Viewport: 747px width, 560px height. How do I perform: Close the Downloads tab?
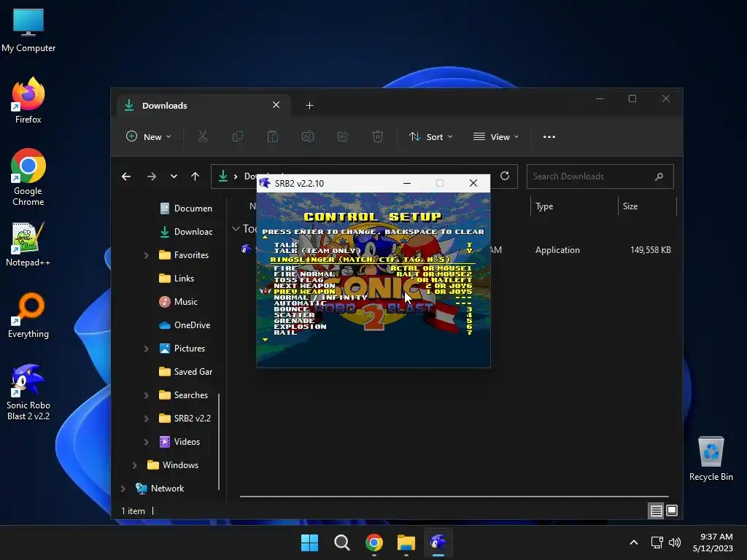tap(276, 105)
